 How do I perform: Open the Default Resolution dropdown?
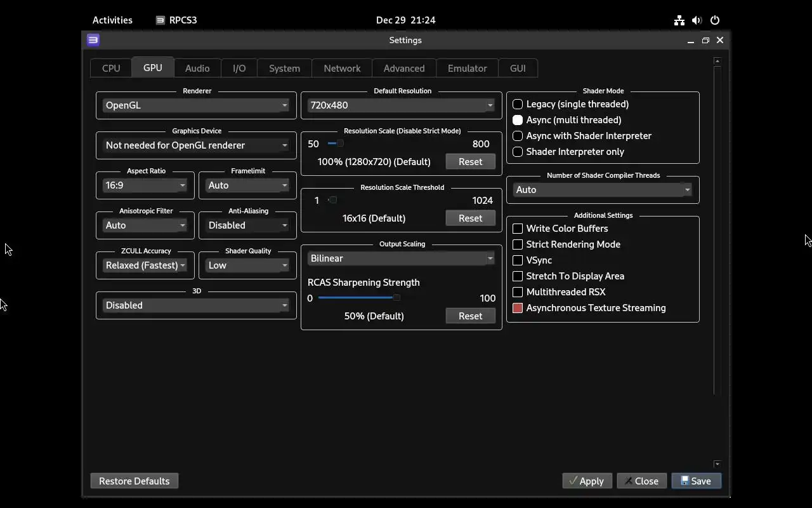click(x=401, y=105)
